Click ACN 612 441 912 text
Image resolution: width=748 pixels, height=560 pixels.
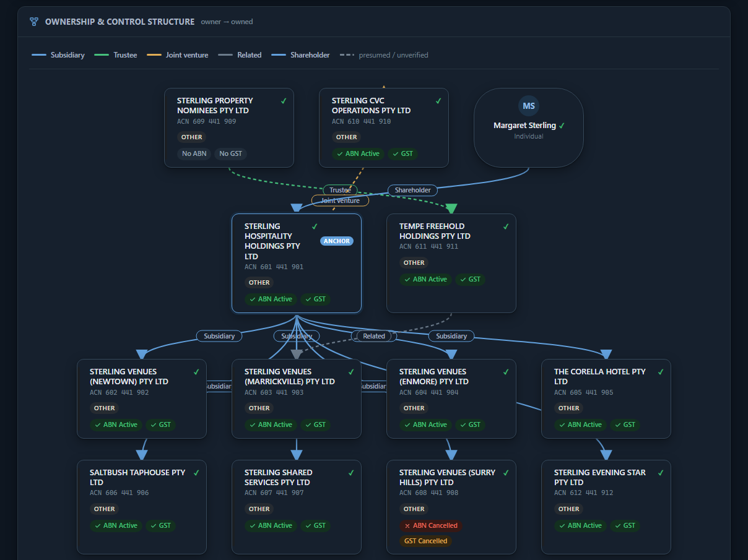584,493
